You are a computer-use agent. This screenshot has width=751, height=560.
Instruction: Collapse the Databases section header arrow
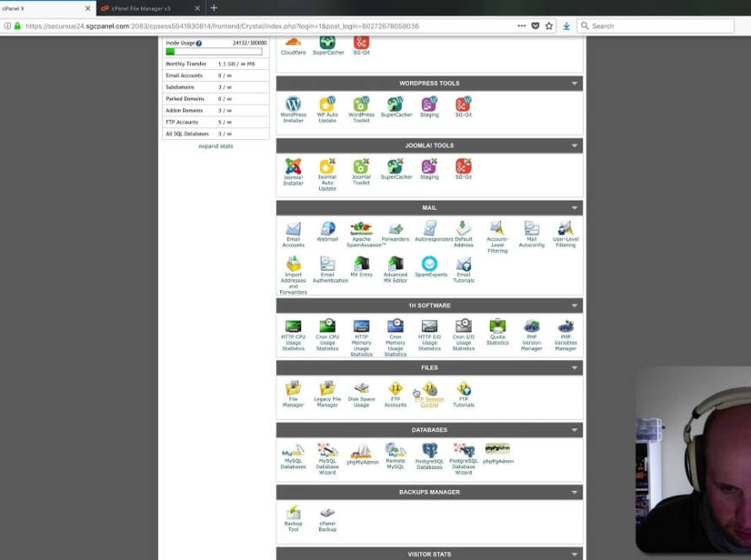pos(575,430)
